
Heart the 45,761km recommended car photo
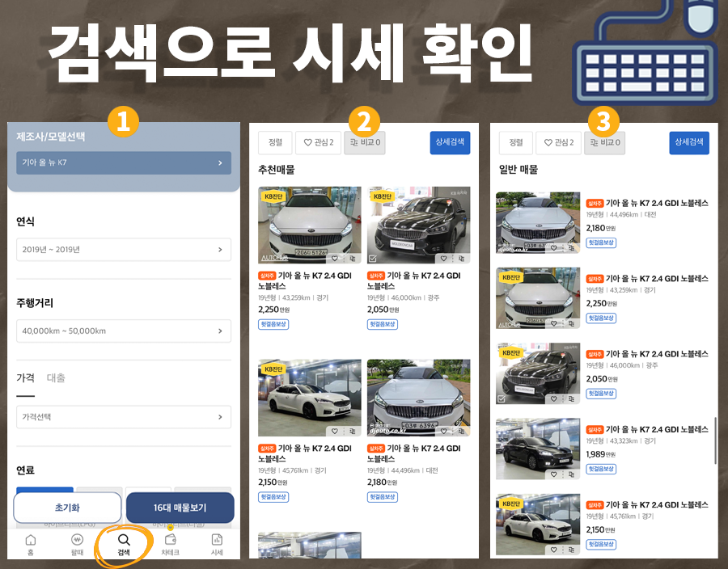point(335,432)
